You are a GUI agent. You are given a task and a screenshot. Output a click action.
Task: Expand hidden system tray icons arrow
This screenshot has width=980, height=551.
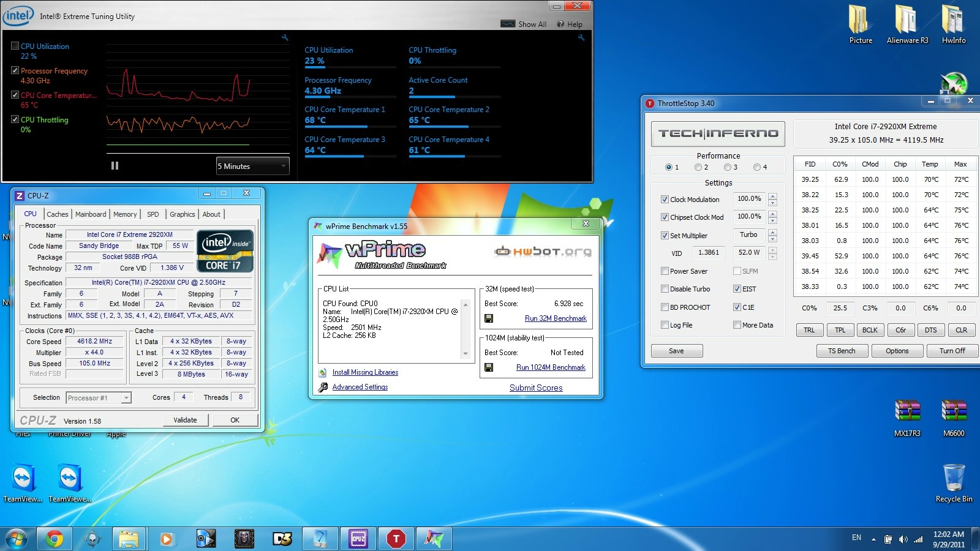[x=873, y=539]
